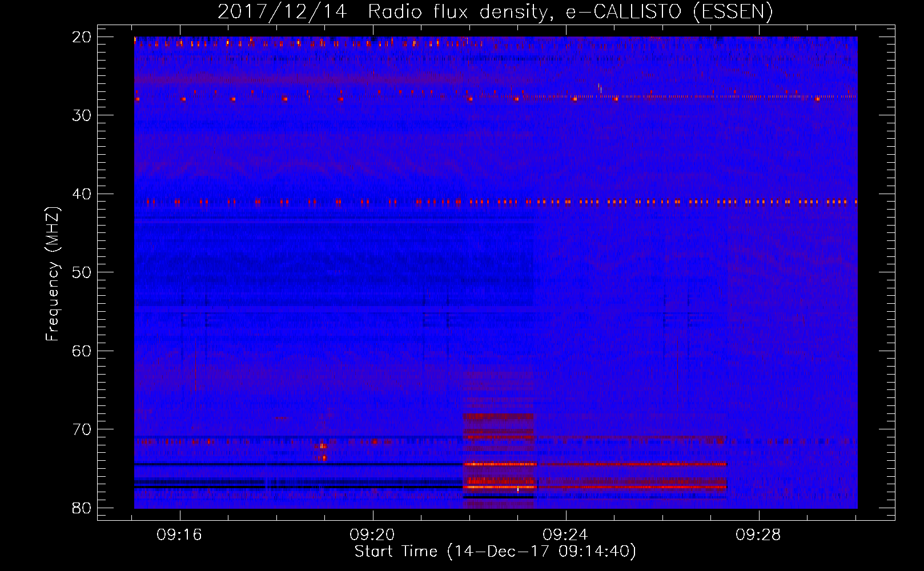Click the 09:20 time tick label
The width and height of the screenshot is (924, 571).
(x=372, y=535)
